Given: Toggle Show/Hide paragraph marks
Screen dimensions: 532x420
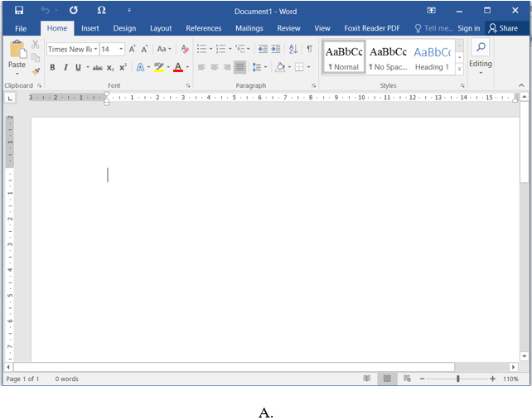Looking at the screenshot, I should pos(310,50).
